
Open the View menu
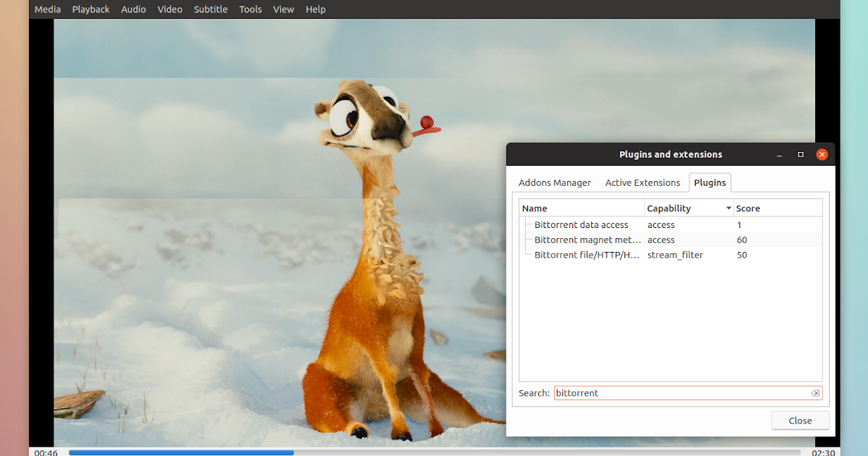point(284,9)
